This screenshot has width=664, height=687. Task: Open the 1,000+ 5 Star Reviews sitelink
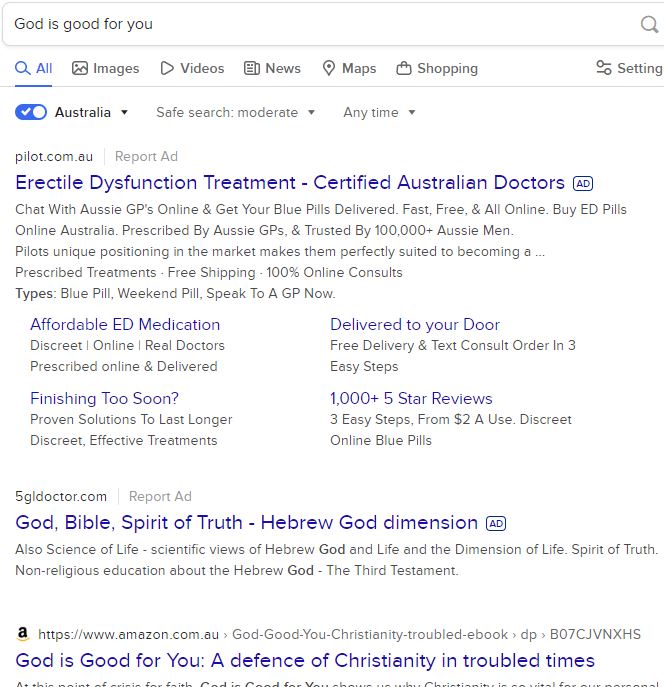[411, 399]
